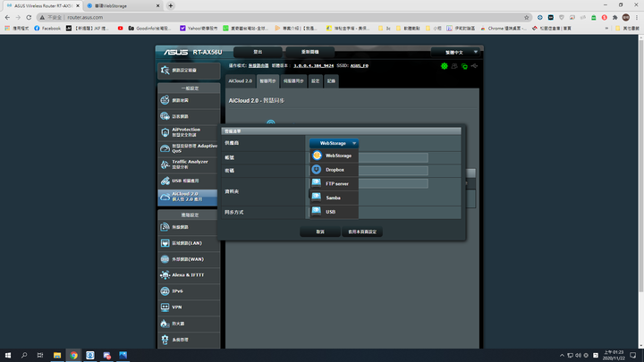This screenshot has width=644, height=362.
Task: Switch to the WebStorage browser tab
Action: click(x=123, y=5)
